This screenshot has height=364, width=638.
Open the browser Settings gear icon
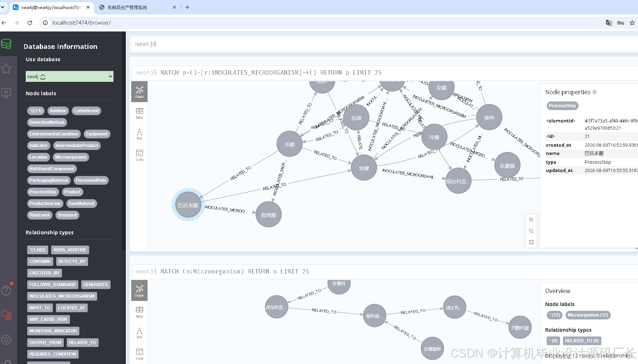click(6, 340)
